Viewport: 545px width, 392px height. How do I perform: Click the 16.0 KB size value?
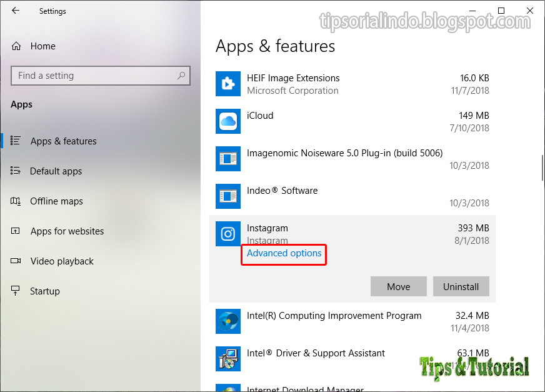474,78
